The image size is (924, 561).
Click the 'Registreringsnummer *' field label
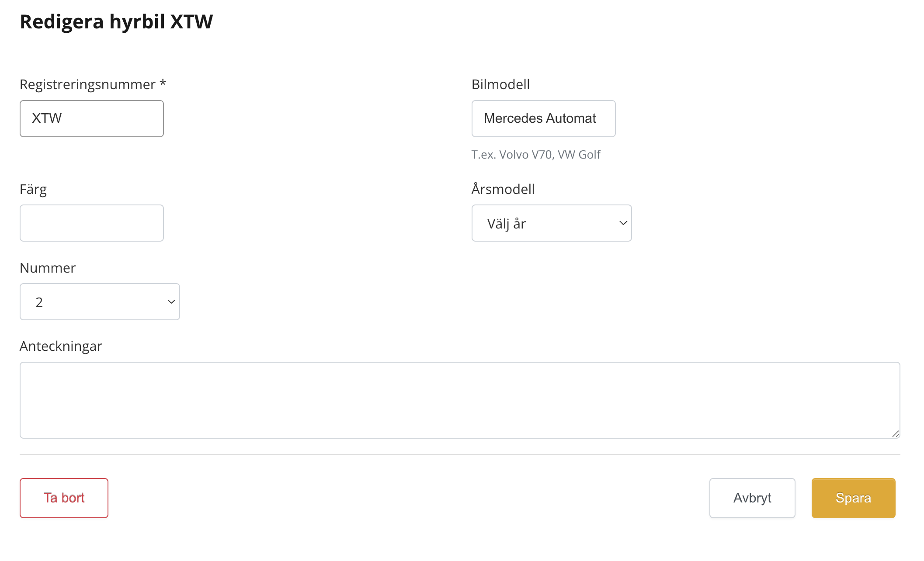pos(93,84)
